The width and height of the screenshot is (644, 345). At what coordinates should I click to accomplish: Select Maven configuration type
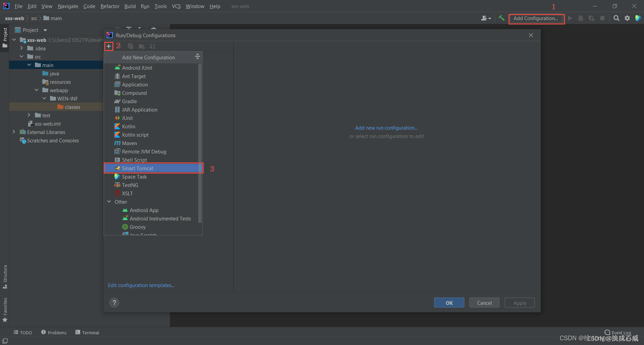(153, 143)
